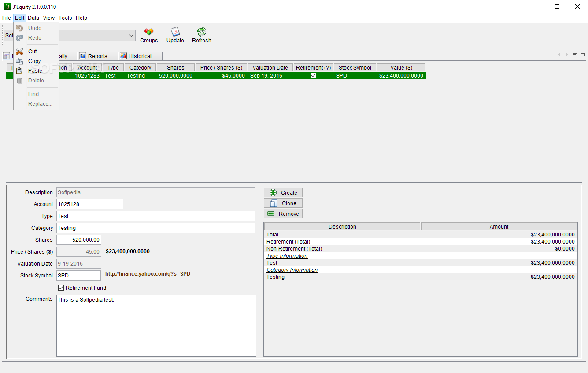Click the greyed Replace... entry

[x=37, y=104]
